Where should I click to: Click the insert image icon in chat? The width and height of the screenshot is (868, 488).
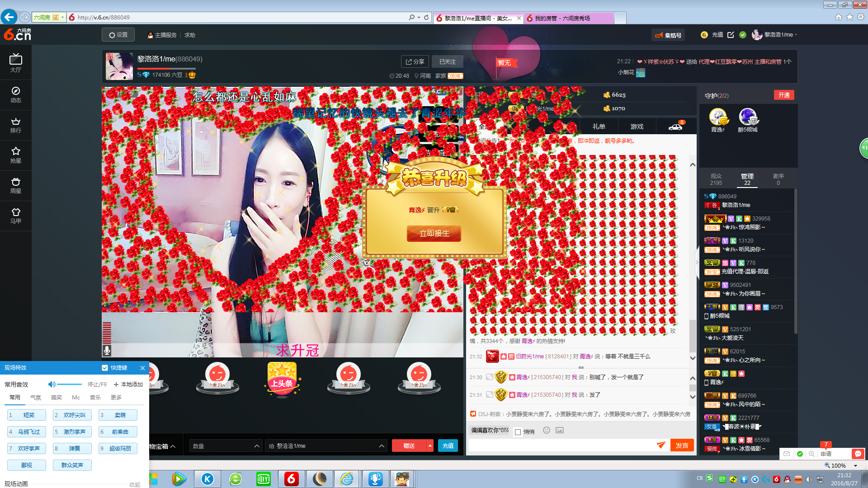coord(560,430)
